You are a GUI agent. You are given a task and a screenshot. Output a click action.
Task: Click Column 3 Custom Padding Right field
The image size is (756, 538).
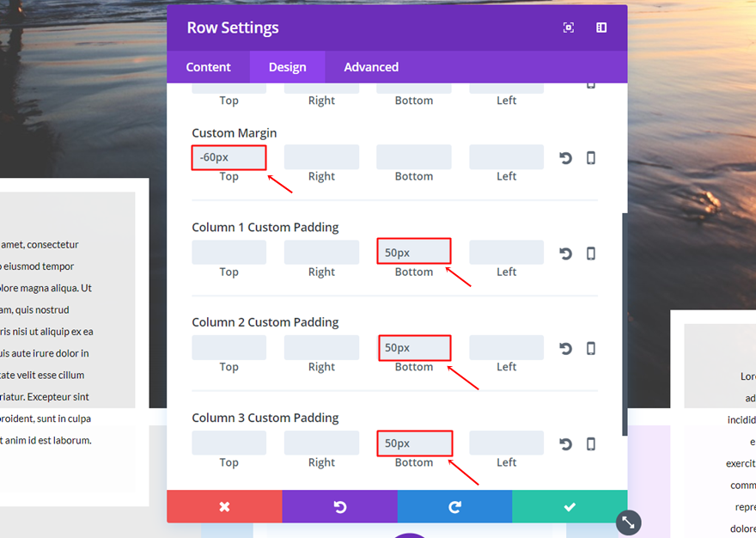click(x=321, y=443)
